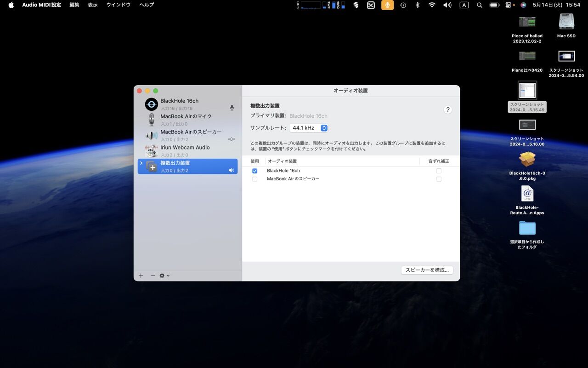Uncheck 使用 checkbox for BlackHole 16ch
Viewport: 588px width, 368px height.
pyautogui.click(x=255, y=171)
